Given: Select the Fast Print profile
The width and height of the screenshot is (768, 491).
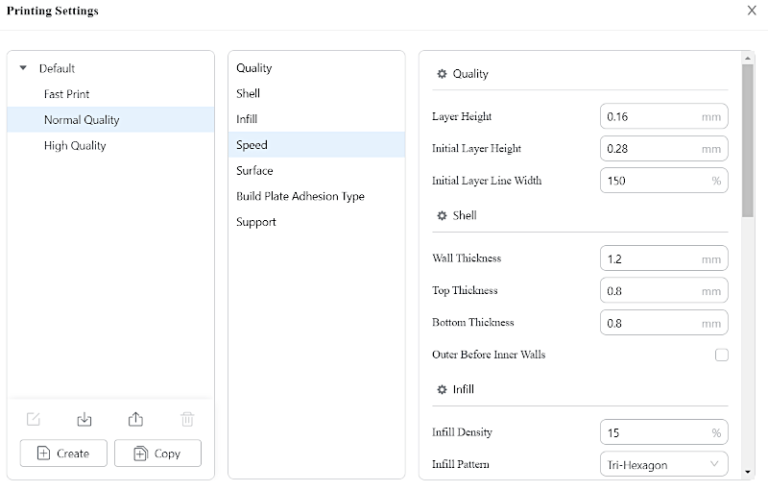Looking at the screenshot, I should point(67,94).
